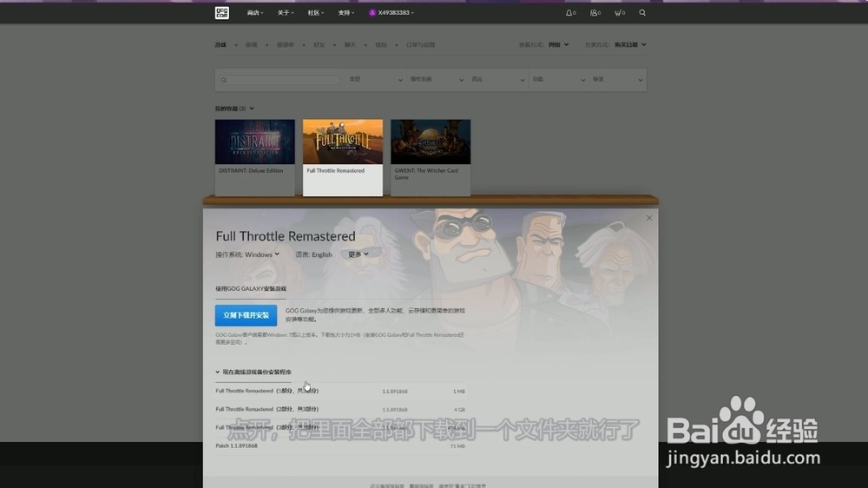Click the blue 立刻下载并安装 button

246,315
